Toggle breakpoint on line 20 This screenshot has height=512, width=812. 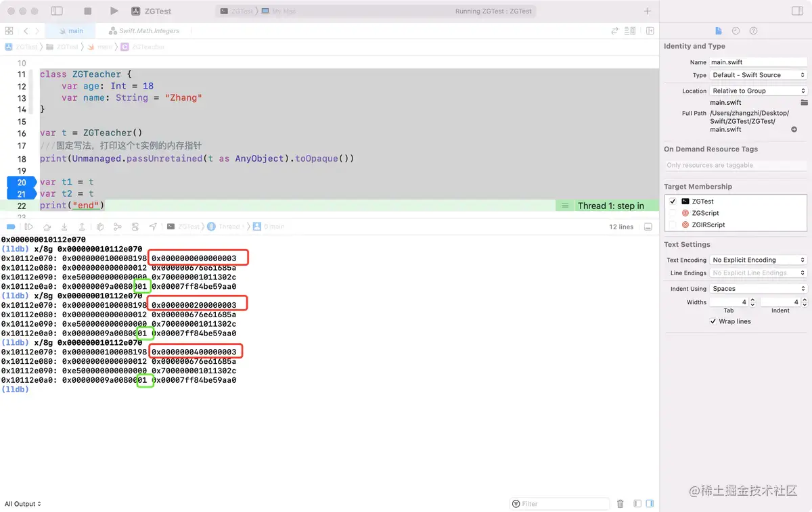(21, 183)
